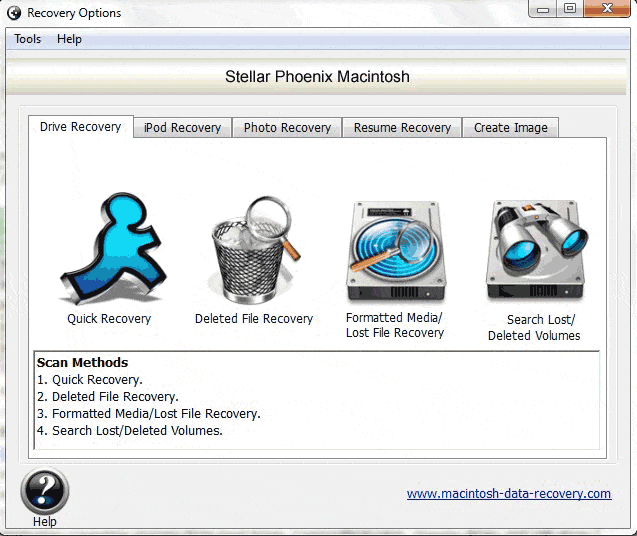Choose Search Lost/Deleted Volumes binoculars icon
Viewport: 637px width, 536px height.
(537, 250)
